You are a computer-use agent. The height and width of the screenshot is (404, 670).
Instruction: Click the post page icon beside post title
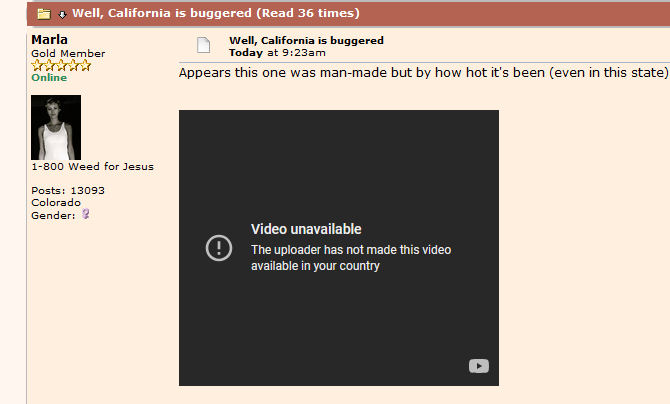[203, 45]
